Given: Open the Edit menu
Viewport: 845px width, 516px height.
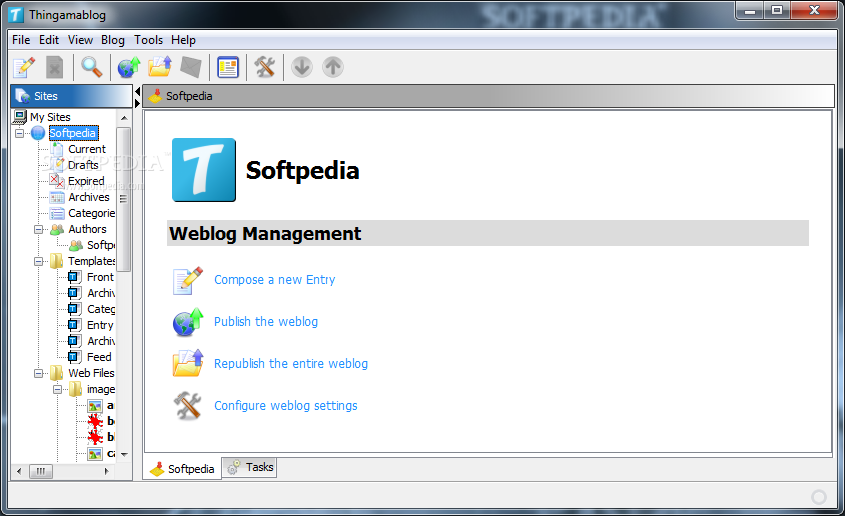Looking at the screenshot, I should (x=49, y=40).
